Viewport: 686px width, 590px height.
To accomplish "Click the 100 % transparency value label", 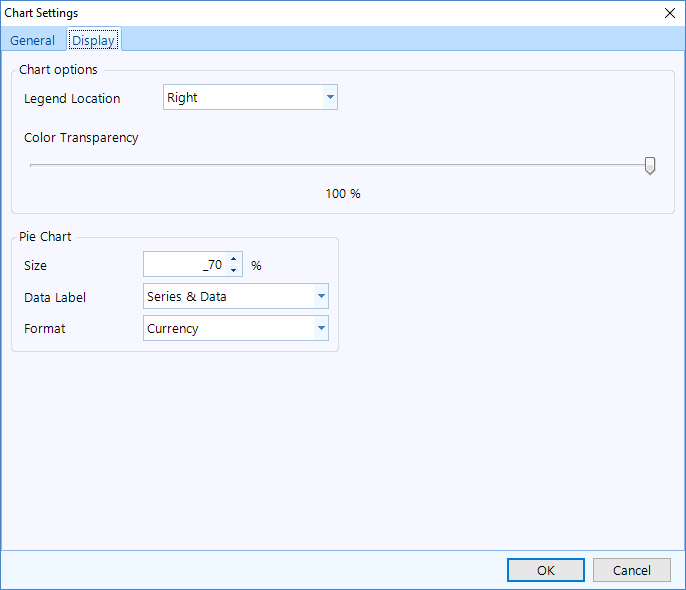I will (343, 193).
